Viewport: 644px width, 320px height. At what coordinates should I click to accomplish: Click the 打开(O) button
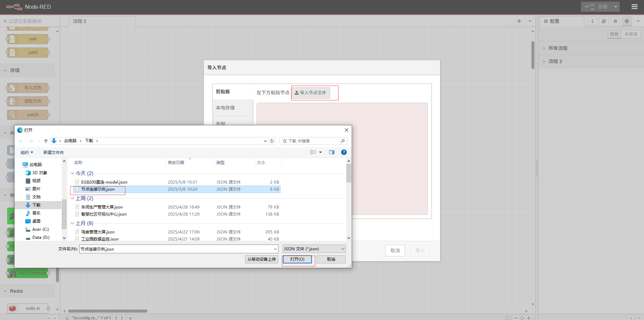(x=297, y=259)
